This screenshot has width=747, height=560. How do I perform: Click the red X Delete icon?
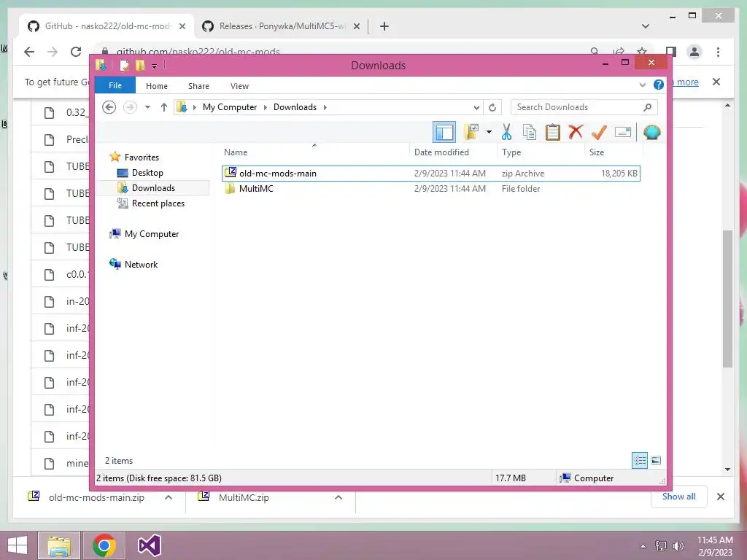(x=576, y=132)
